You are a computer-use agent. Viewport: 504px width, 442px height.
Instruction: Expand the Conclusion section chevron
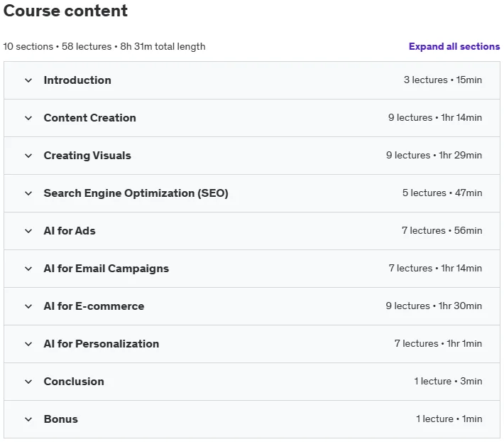[28, 381]
